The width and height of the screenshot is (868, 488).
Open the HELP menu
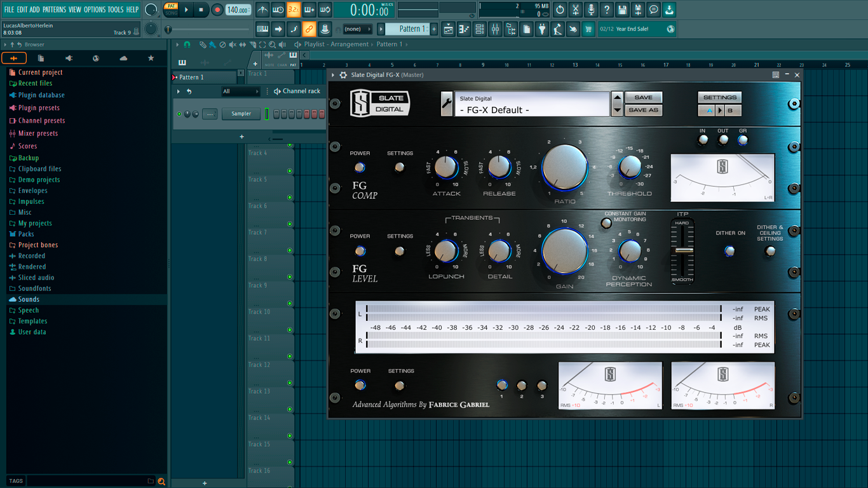click(132, 10)
